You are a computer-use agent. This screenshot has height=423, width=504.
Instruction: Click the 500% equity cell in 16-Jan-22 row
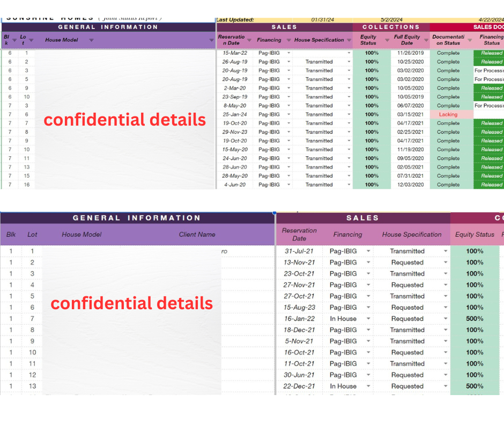tap(475, 319)
